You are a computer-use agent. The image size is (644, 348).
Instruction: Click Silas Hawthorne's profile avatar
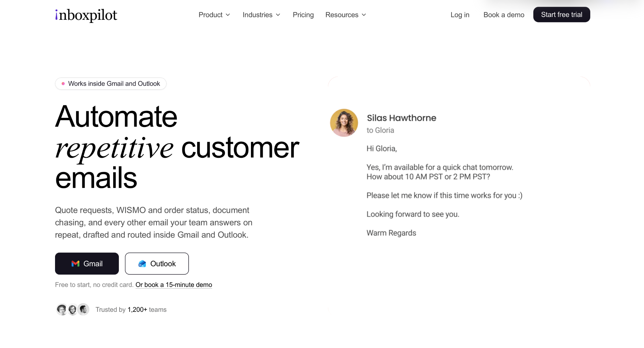344,123
